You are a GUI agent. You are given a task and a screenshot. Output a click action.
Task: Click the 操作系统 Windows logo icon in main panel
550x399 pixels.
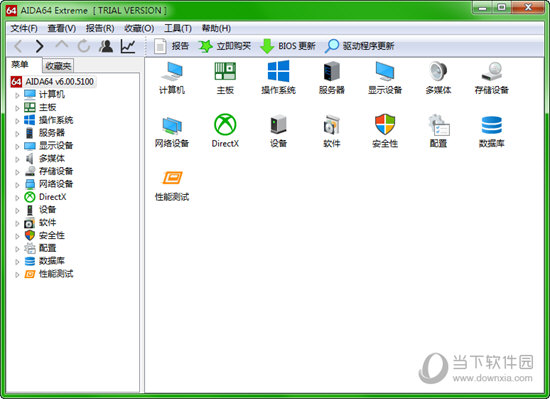click(x=278, y=71)
